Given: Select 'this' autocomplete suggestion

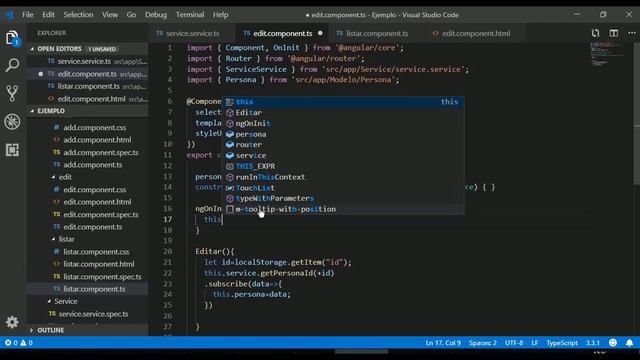Looking at the screenshot, I should (x=344, y=102).
